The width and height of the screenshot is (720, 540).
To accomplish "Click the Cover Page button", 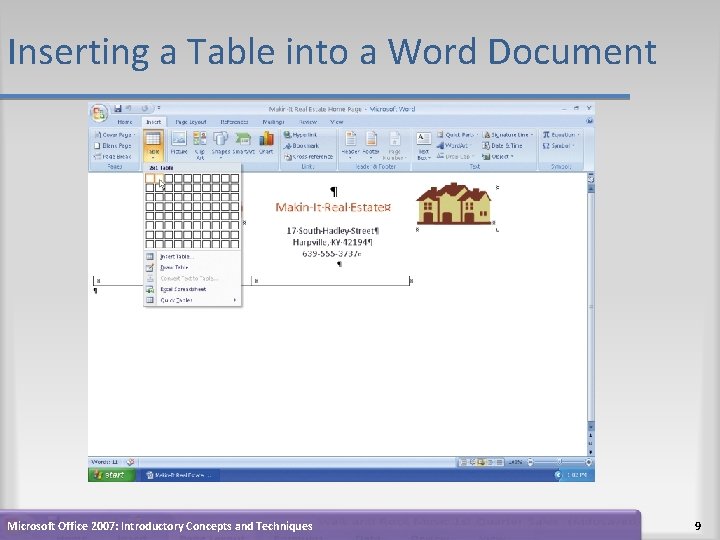I will point(115,135).
